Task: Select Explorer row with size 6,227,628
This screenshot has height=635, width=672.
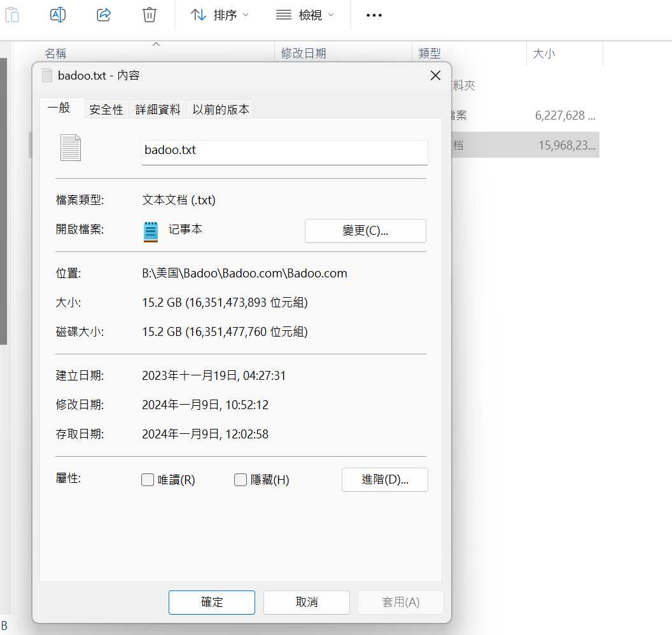Action: point(525,115)
